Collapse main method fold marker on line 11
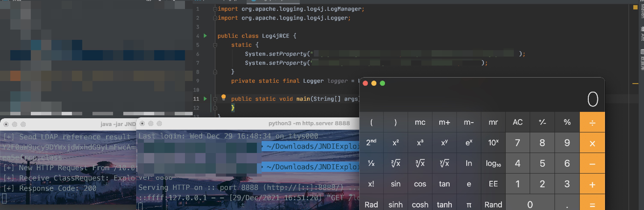Image resolution: width=644 pixels, height=210 pixels. 215,99
